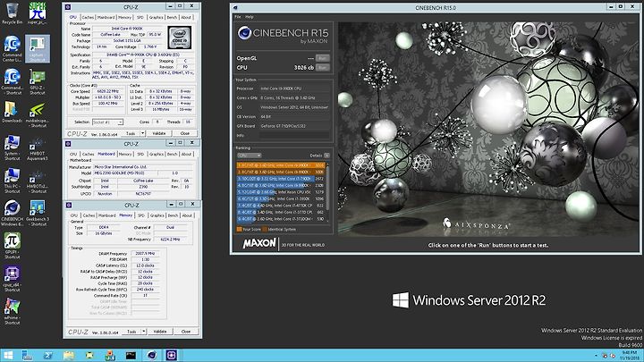Screen dimensions: 644x362
Task: Click the taskbar clock showing 9:48 PM
Action: tap(629, 356)
